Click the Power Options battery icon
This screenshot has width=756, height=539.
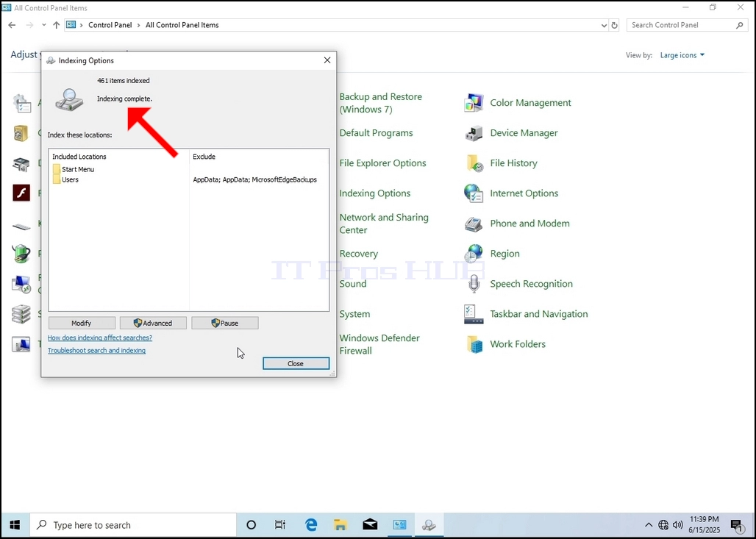click(21, 254)
